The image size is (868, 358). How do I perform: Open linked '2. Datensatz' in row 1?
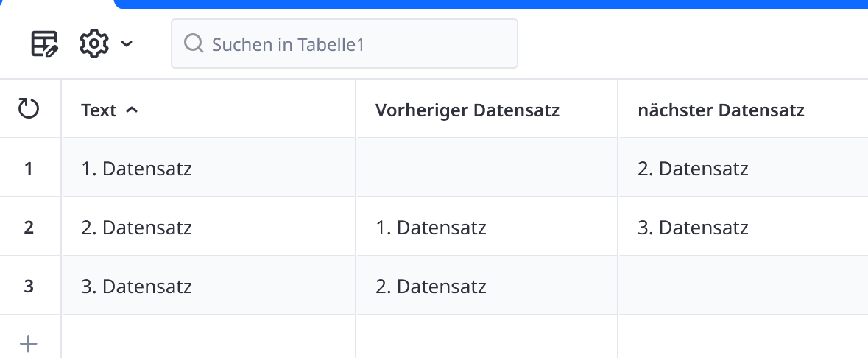pyautogui.click(x=693, y=169)
